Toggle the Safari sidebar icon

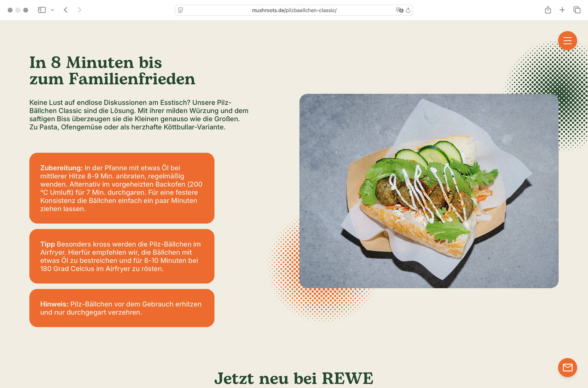click(x=42, y=10)
